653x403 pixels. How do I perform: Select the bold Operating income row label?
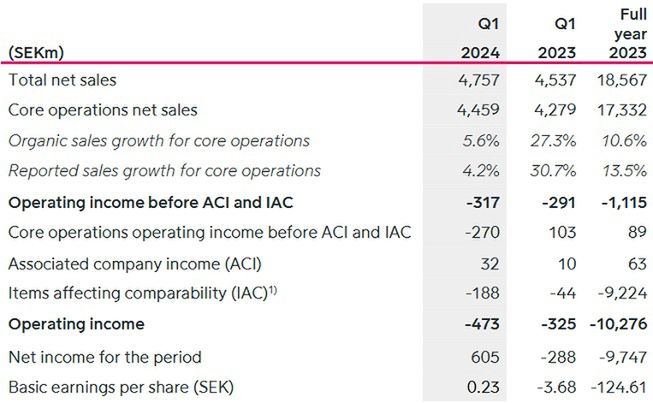click(76, 324)
